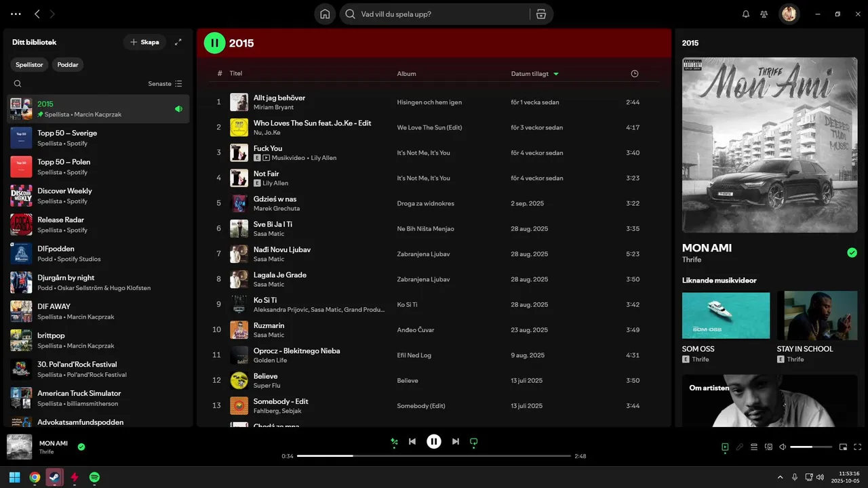
Task: Open Topp 50 – Sverige playlist
Action: (x=98, y=138)
